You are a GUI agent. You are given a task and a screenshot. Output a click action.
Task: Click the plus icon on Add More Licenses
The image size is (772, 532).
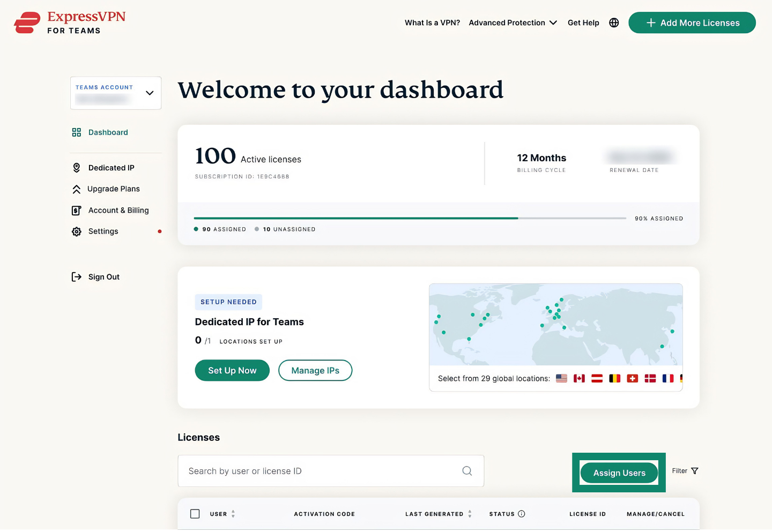[x=651, y=23]
